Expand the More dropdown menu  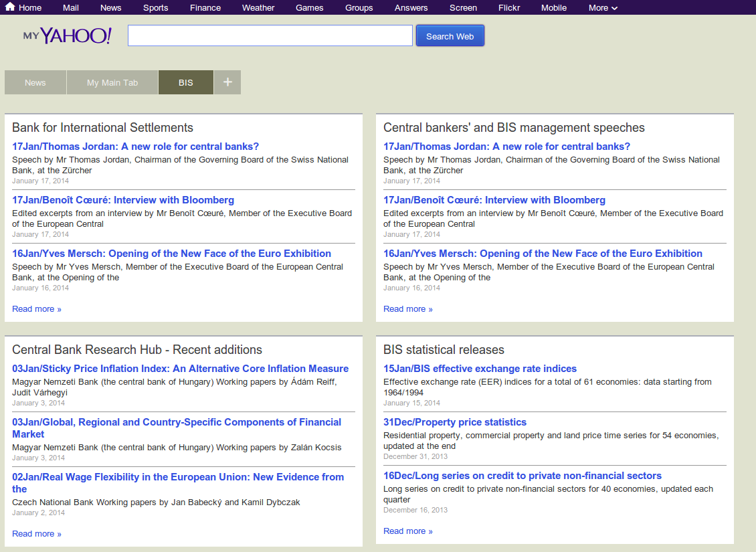pos(602,8)
